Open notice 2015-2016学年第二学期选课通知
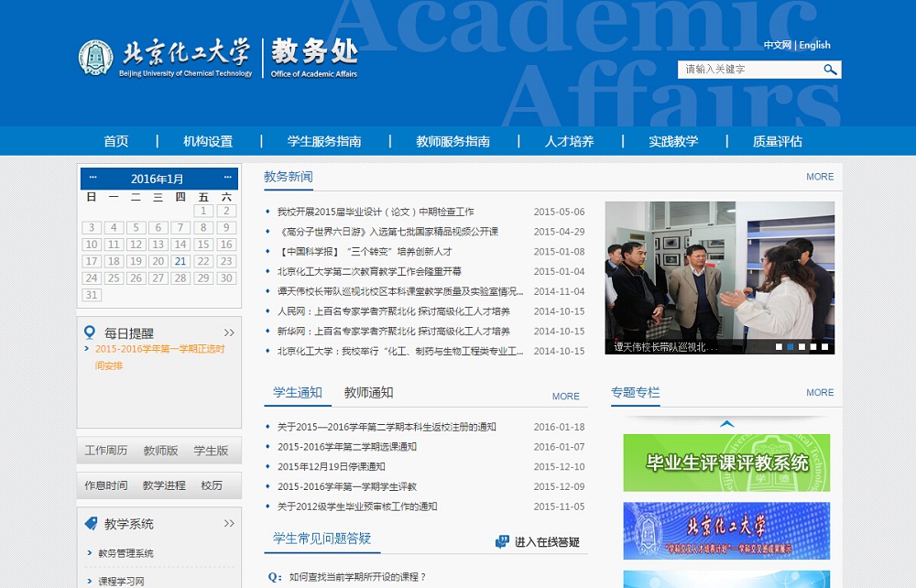The width and height of the screenshot is (916, 588). click(x=347, y=447)
